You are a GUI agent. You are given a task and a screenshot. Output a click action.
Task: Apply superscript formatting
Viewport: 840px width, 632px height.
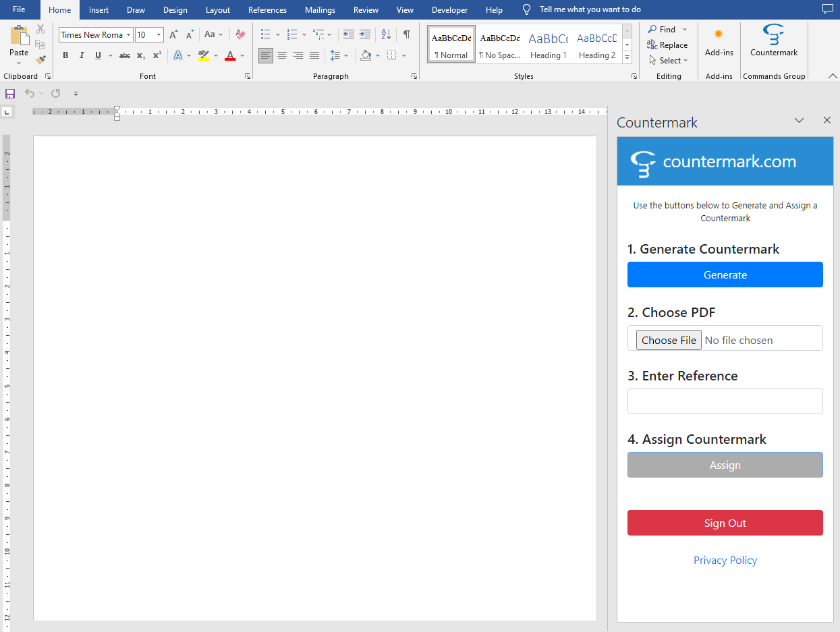[x=157, y=55]
